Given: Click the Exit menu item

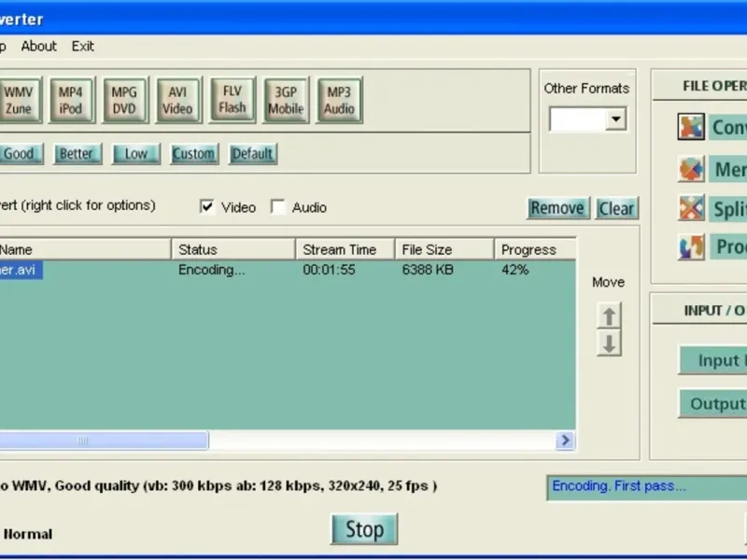Looking at the screenshot, I should 83,46.
